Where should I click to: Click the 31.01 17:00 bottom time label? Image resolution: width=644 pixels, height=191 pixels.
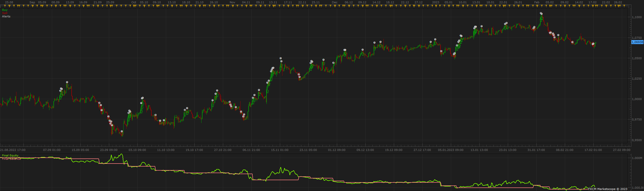pyautogui.click(x=536, y=150)
